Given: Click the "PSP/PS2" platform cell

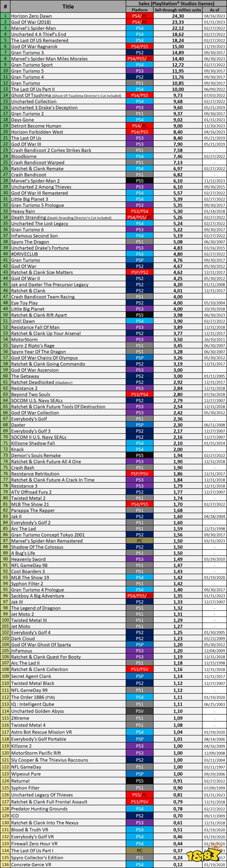Looking at the screenshot, I should tap(140, 272).
